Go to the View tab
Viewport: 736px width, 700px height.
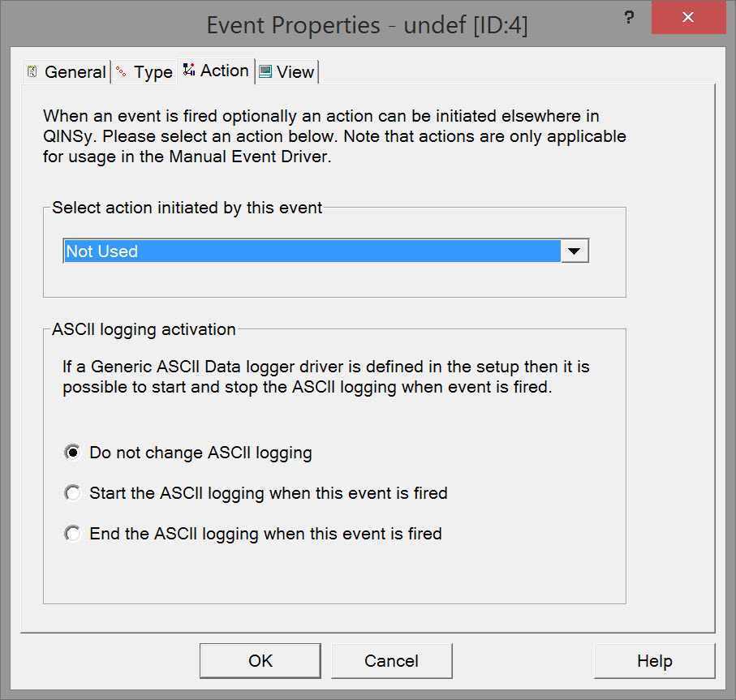pyautogui.click(x=295, y=72)
